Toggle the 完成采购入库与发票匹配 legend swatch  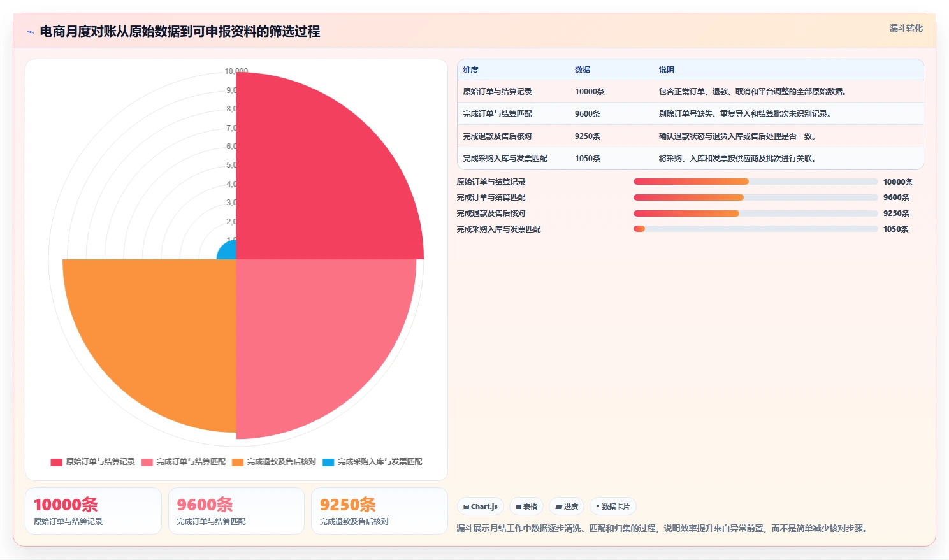click(328, 462)
